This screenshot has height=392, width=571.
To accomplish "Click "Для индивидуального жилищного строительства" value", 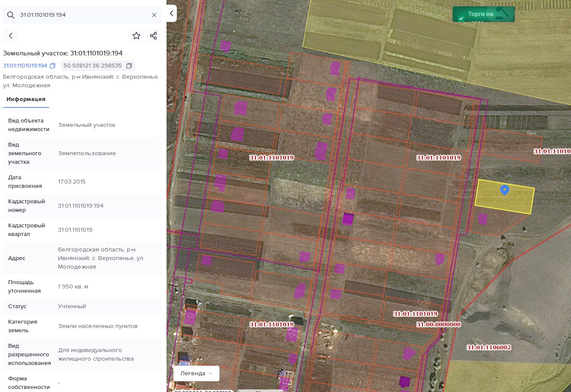I will coord(96,355).
